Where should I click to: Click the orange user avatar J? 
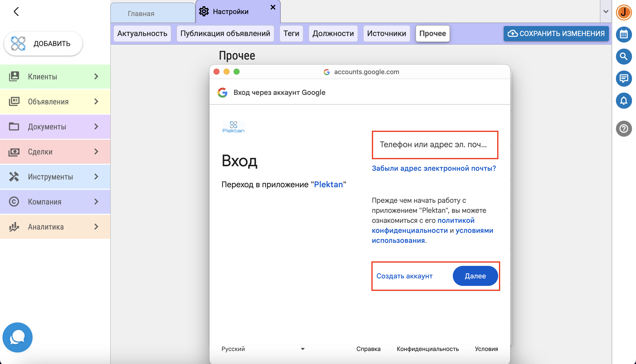coord(623,12)
